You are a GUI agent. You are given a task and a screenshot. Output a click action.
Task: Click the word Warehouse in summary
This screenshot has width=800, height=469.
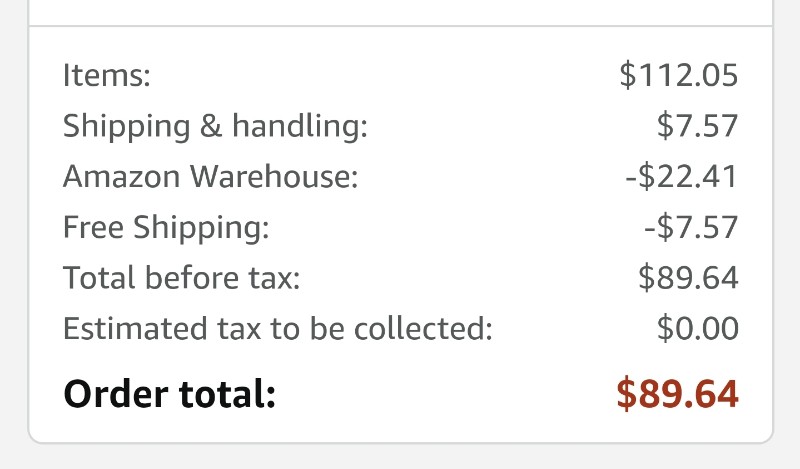click(x=273, y=177)
